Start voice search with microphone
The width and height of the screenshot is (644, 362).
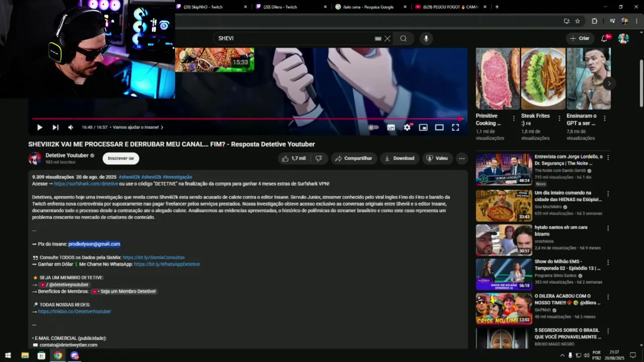click(426, 39)
